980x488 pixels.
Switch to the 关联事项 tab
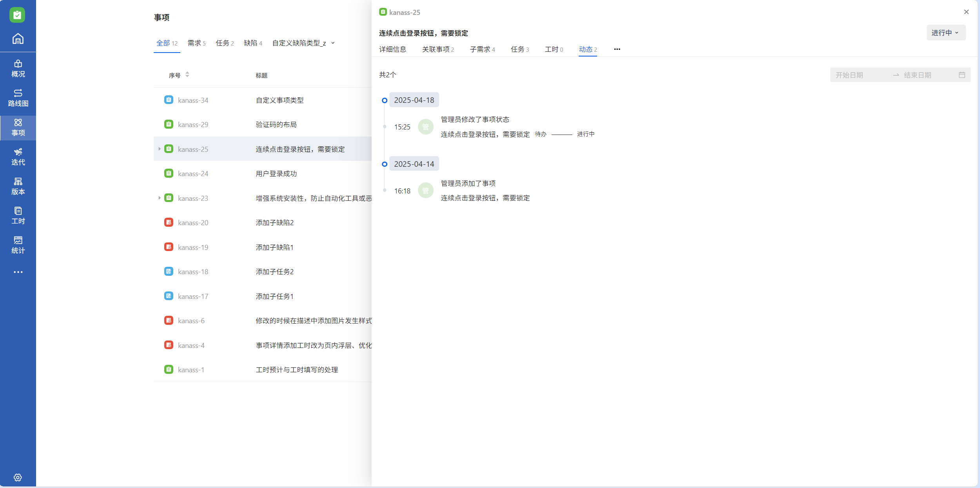tap(437, 49)
